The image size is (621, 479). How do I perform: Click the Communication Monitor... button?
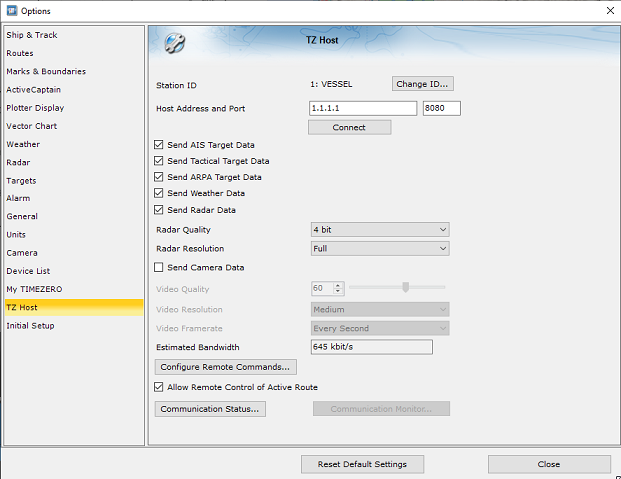381,409
